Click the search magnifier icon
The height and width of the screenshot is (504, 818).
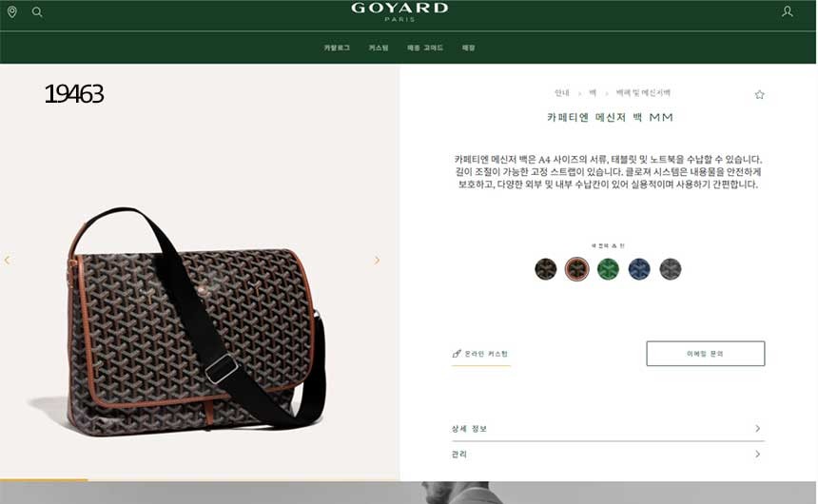coord(37,11)
